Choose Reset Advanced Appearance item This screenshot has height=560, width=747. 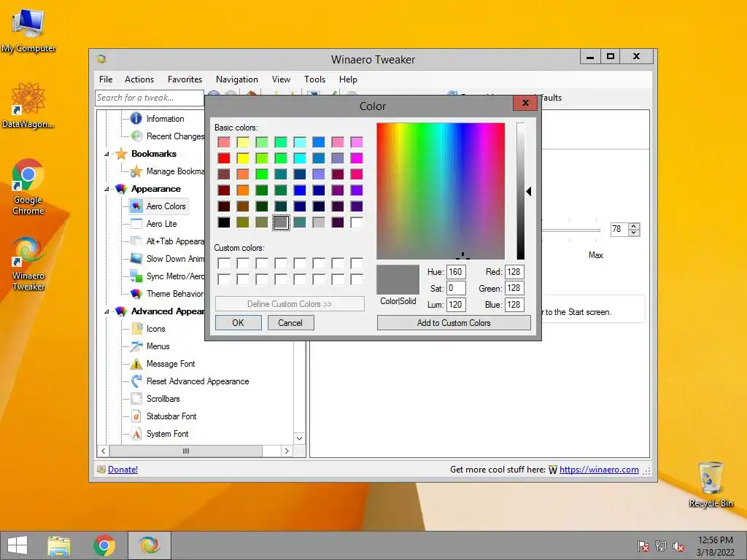197,381
